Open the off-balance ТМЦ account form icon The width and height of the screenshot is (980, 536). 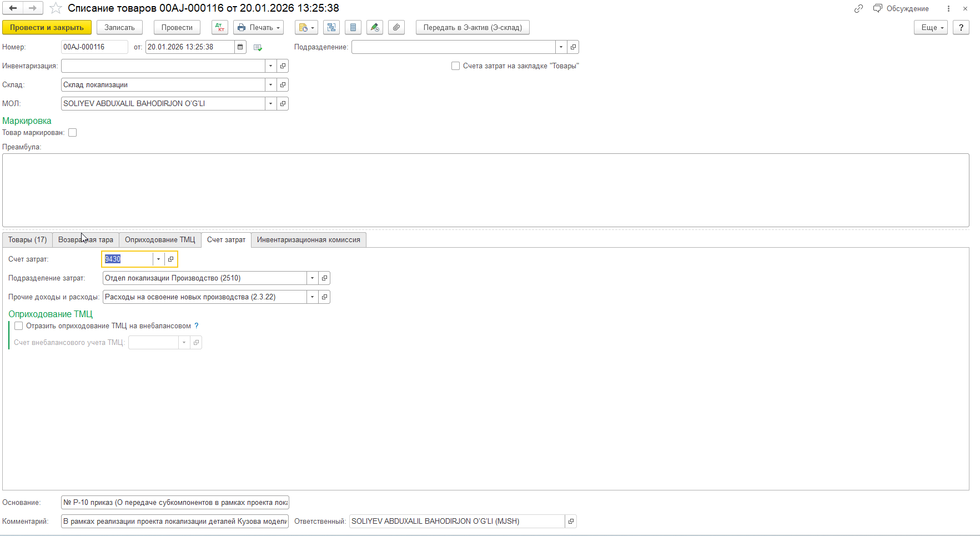click(196, 343)
